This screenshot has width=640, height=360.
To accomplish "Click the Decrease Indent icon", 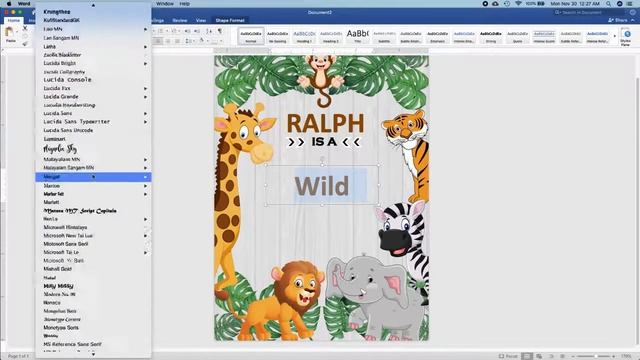I will pos(187,31).
